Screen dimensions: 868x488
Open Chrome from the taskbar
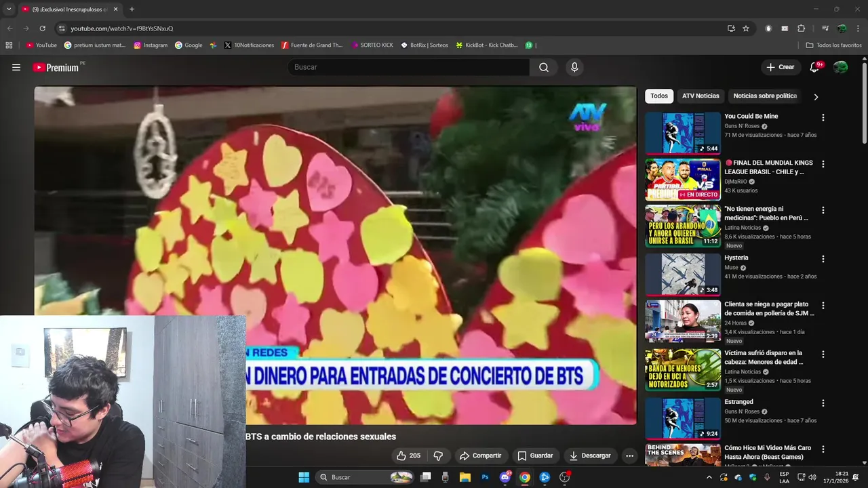pos(525,477)
